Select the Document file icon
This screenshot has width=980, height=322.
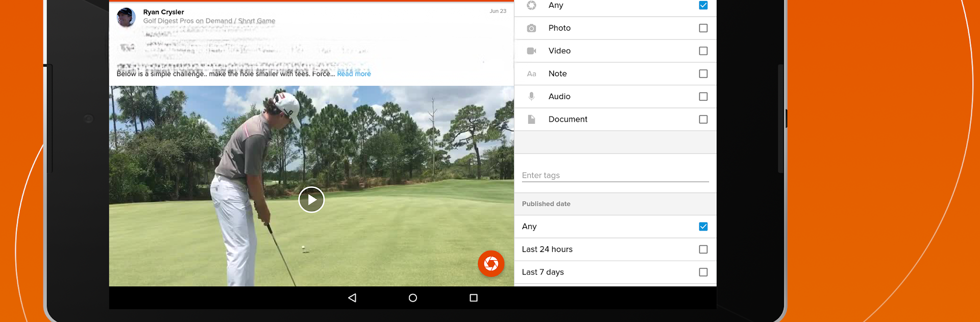[x=531, y=119]
